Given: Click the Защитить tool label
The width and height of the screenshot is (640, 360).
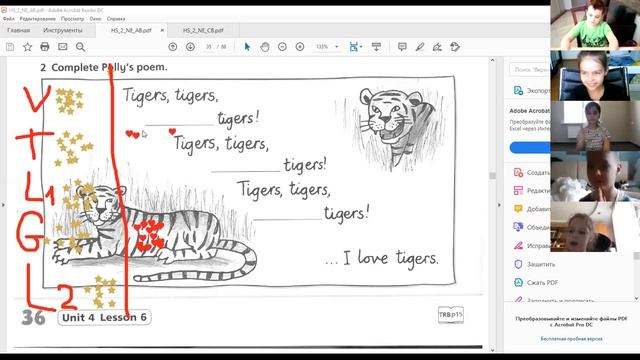Looking at the screenshot, I should point(541,264).
